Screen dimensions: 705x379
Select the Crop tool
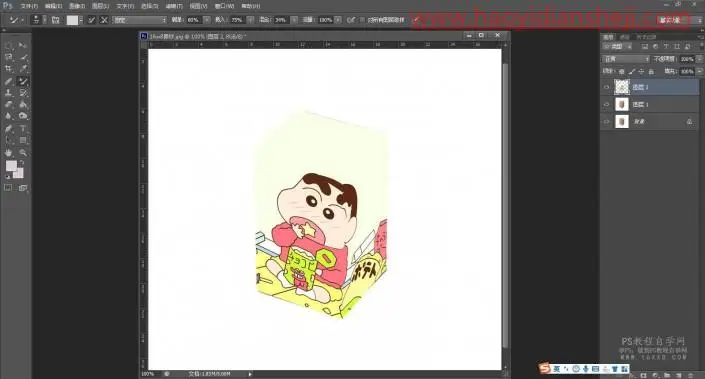click(9, 69)
